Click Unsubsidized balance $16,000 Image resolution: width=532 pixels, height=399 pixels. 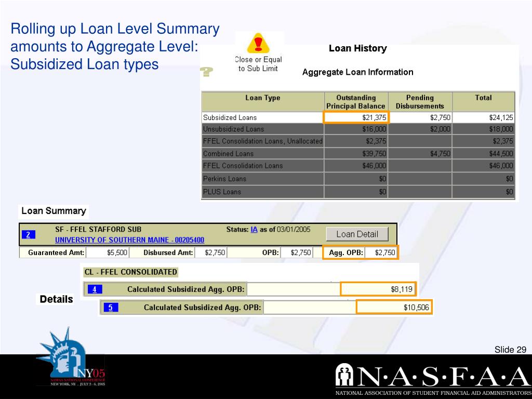tap(374, 129)
